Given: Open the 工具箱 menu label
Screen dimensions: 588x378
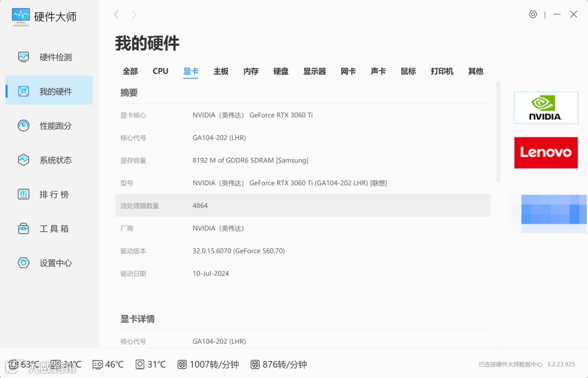Looking at the screenshot, I should [54, 229].
